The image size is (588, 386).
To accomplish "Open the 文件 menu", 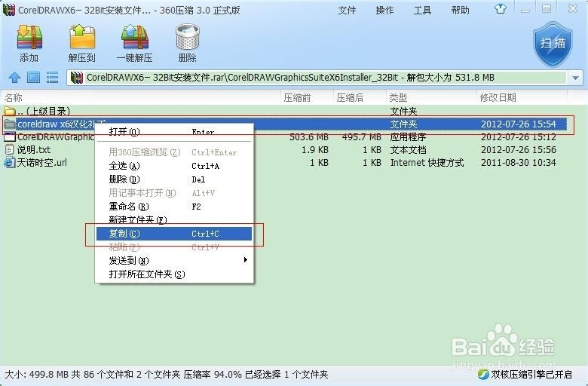I will pyautogui.click(x=347, y=10).
